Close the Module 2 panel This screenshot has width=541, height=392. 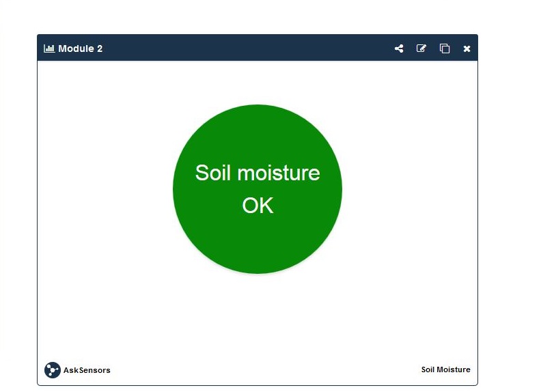tap(467, 49)
